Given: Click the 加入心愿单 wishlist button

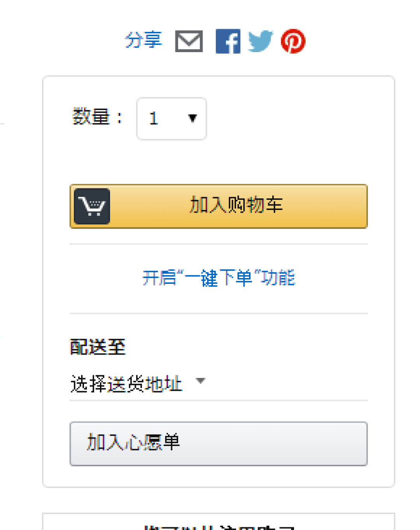Looking at the screenshot, I should [219, 444].
